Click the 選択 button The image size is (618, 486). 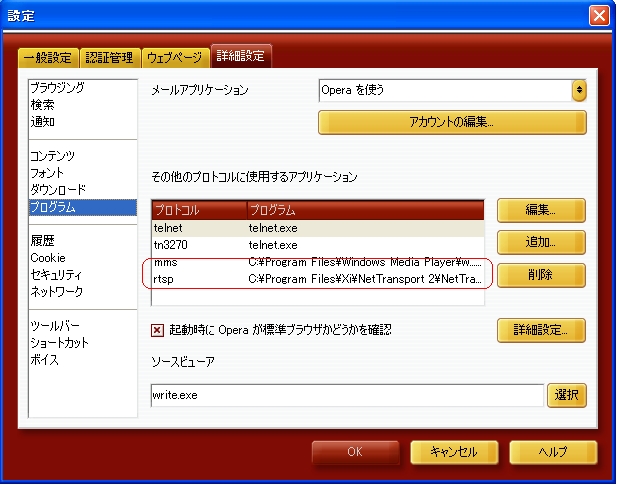click(567, 395)
